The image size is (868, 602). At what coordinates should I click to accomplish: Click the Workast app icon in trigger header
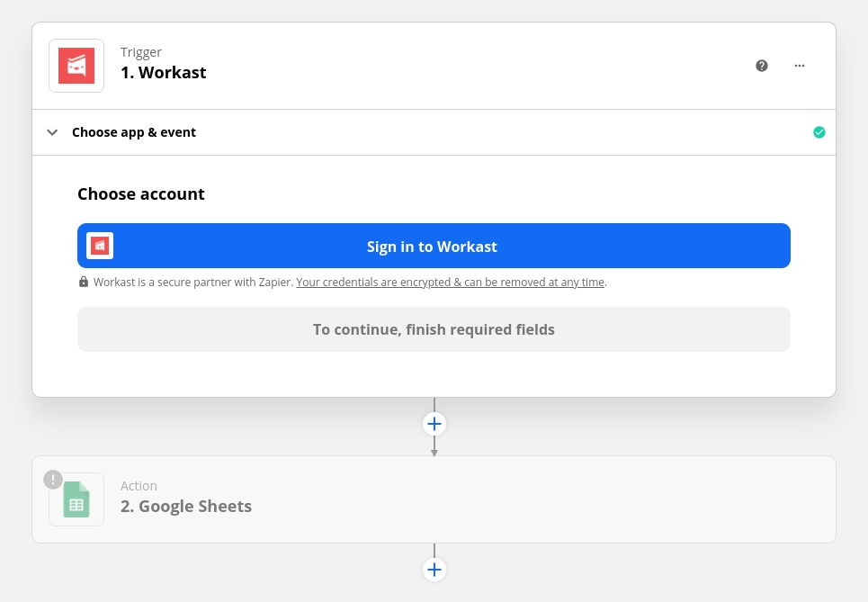point(76,66)
